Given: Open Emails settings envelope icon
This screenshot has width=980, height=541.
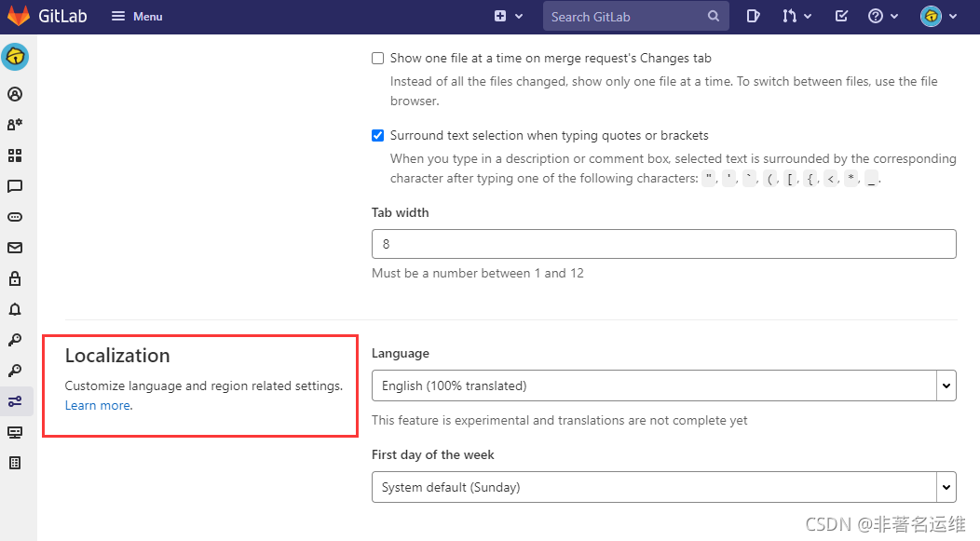Looking at the screenshot, I should click(15, 248).
